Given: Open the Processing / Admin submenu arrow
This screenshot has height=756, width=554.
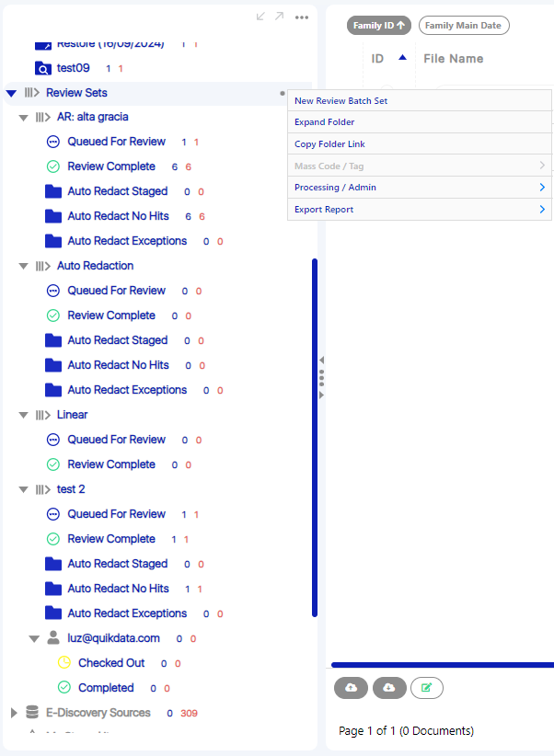Looking at the screenshot, I should pos(542,187).
